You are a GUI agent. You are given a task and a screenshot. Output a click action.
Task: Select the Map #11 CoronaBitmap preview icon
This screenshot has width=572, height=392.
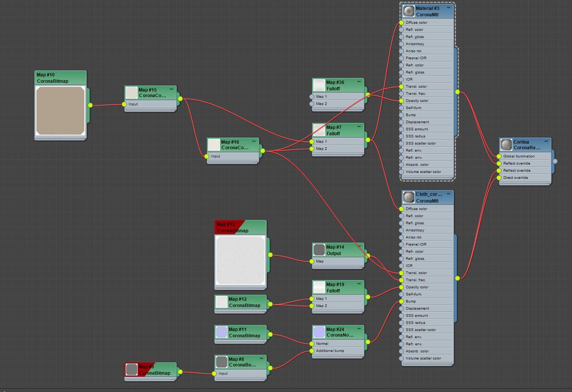point(222,332)
